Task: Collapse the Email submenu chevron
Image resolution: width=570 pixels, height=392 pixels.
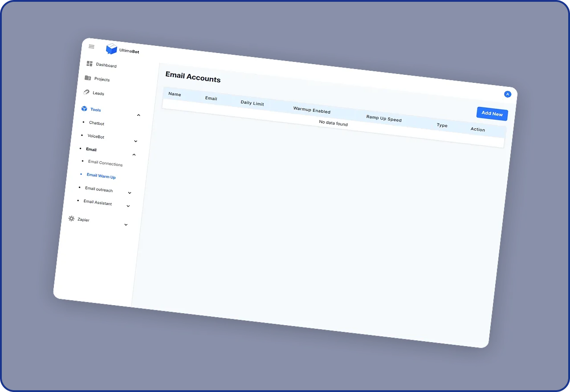Action: [134, 155]
